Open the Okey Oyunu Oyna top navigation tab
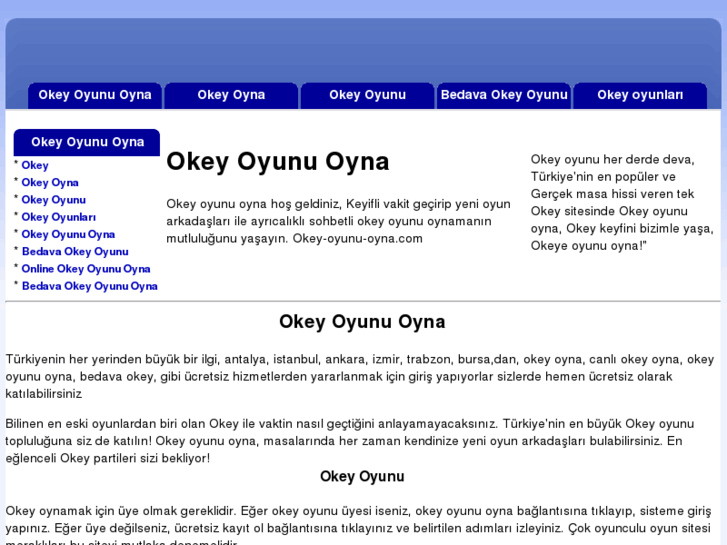Image resolution: width=727 pixels, height=545 pixels. point(95,95)
